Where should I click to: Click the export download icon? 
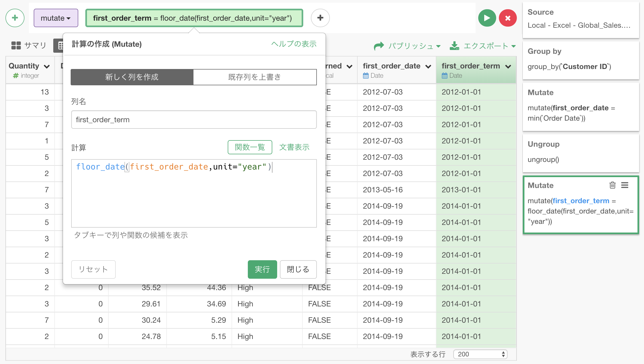[x=454, y=46]
